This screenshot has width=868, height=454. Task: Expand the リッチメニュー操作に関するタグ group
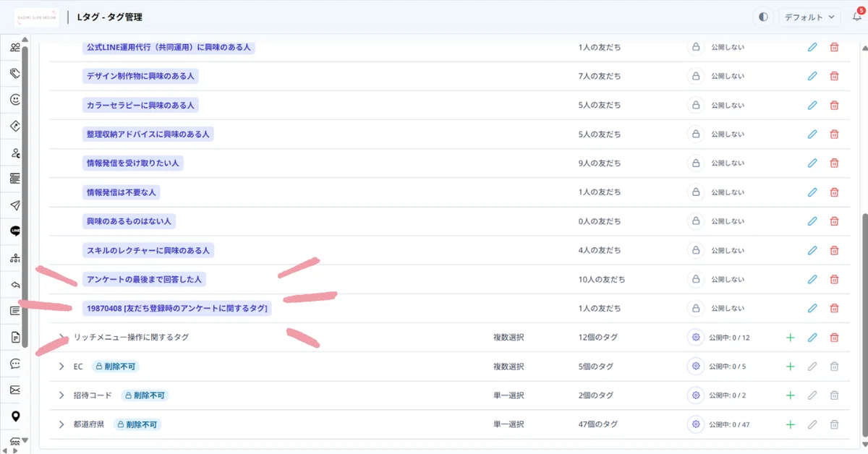pyautogui.click(x=61, y=337)
